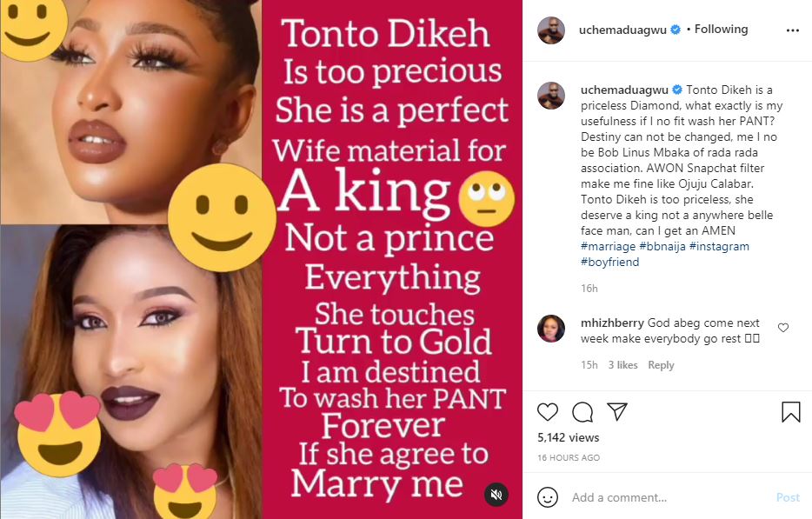Open the #bbnaija hashtag
The width and height of the screenshot is (812, 519).
pos(666,247)
